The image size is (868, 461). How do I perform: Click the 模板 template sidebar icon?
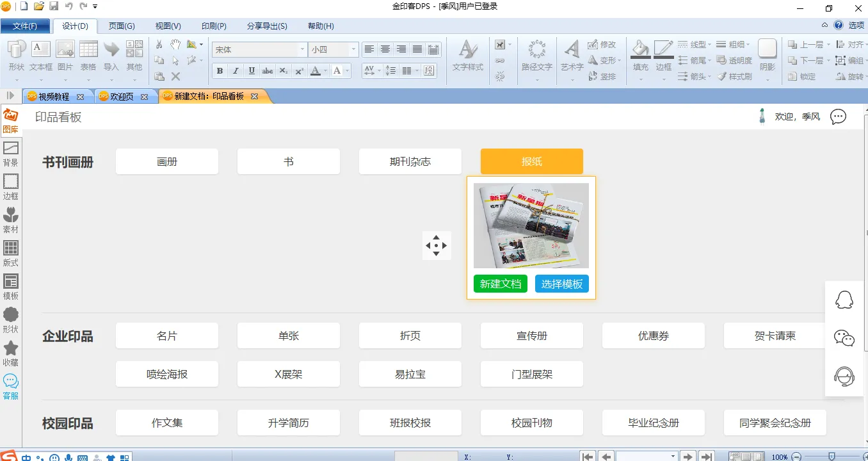click(10, 287)
